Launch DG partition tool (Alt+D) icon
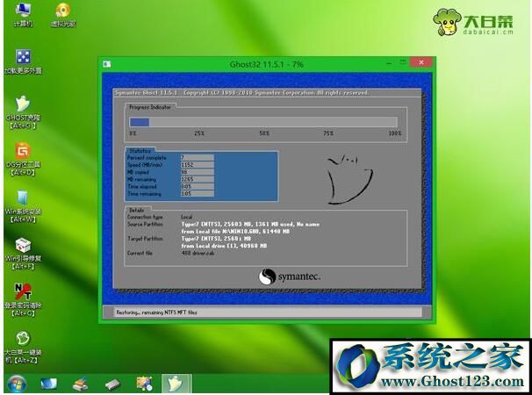 (23, 159)
